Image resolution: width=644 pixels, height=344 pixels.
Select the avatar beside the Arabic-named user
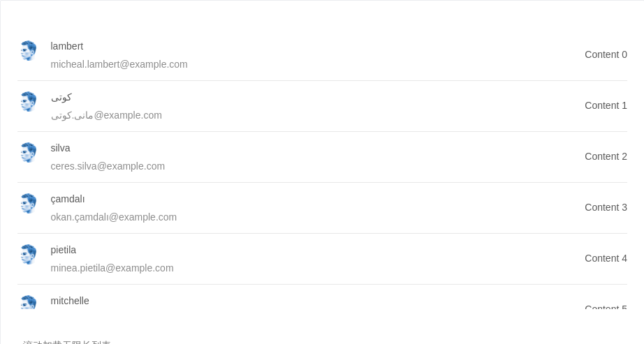(x=29, y=101)
